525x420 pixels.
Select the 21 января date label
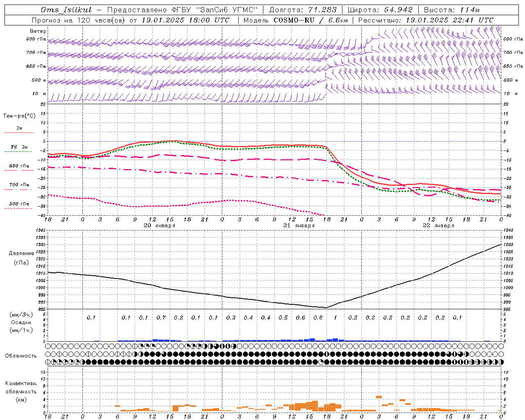coord(299,226)
